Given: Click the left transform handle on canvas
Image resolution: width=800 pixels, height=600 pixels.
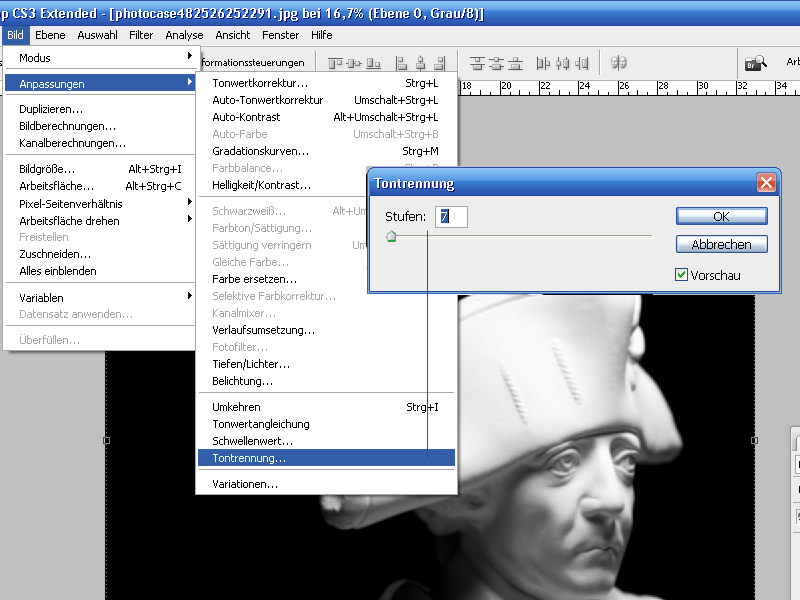Looking at the screenshot, I should click(x=107, y=440).
